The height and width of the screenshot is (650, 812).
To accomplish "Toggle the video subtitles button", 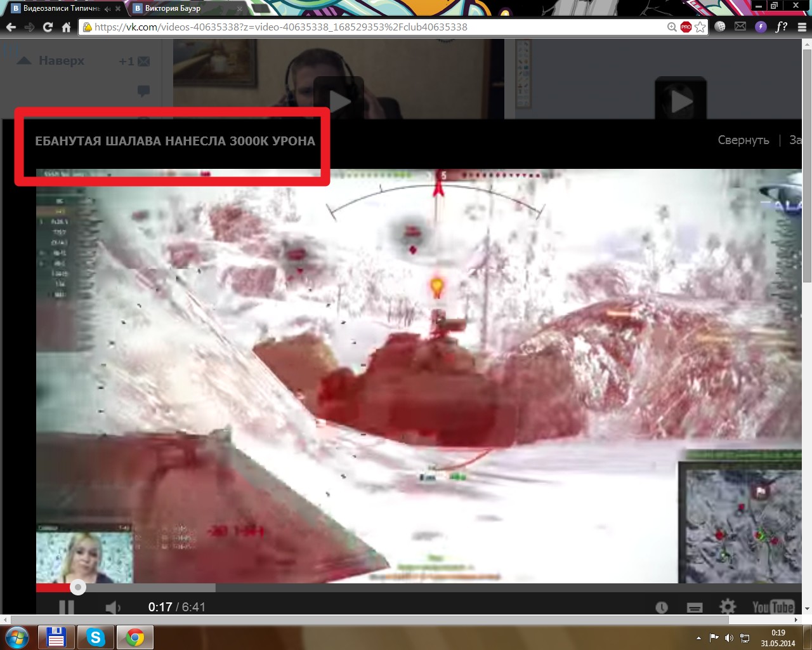I will click(x=695, y=607).
